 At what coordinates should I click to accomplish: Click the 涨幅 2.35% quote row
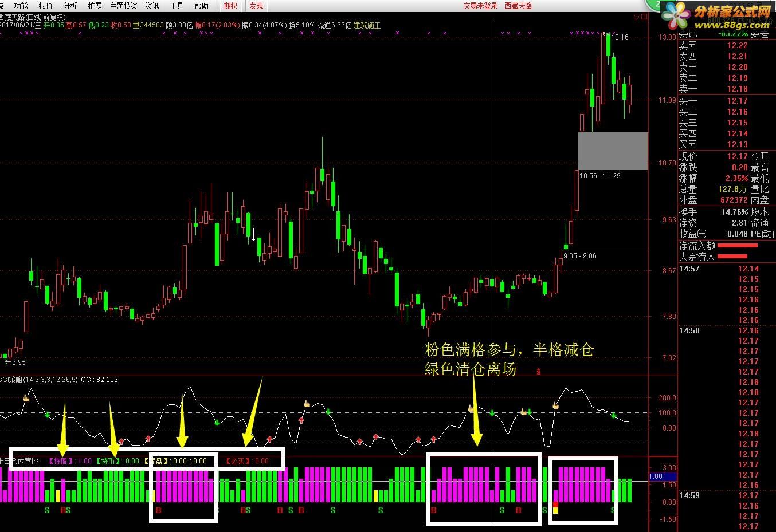click(714, 178)
